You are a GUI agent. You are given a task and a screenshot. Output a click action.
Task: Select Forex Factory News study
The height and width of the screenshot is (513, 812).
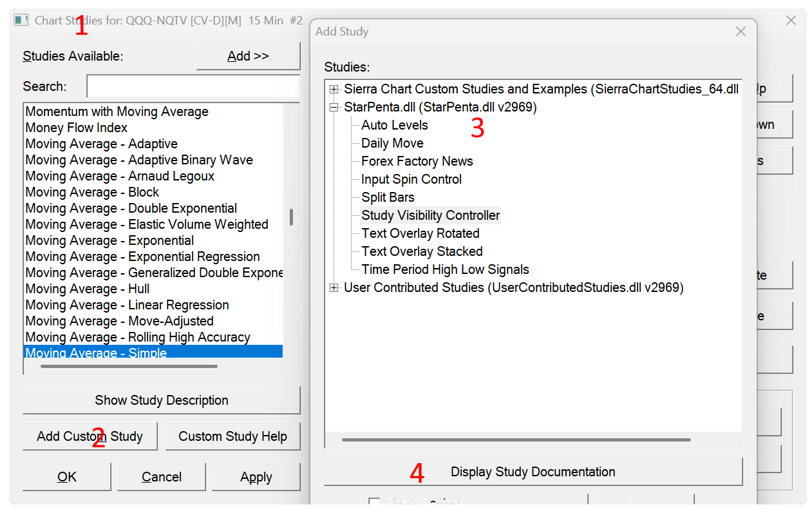click(x=417, y=161)
